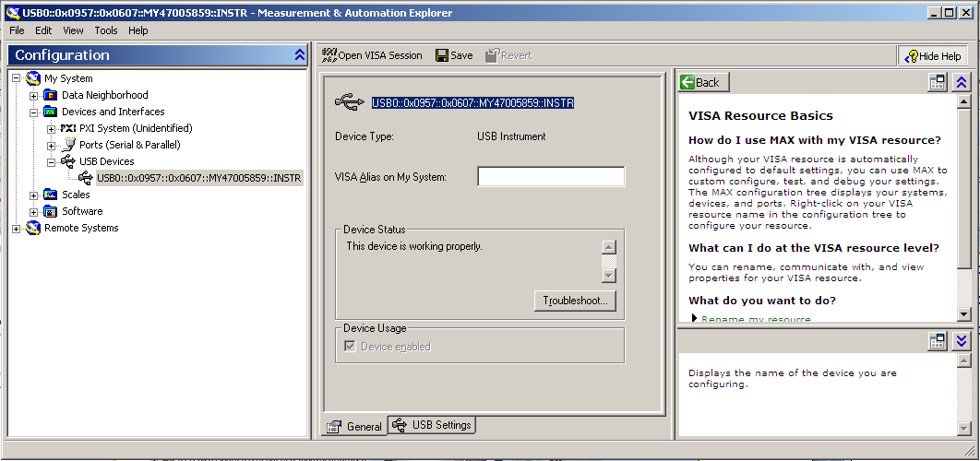Open the Rename my resource help link
Screen dimensions: 980x461
(x=757, y=319)
